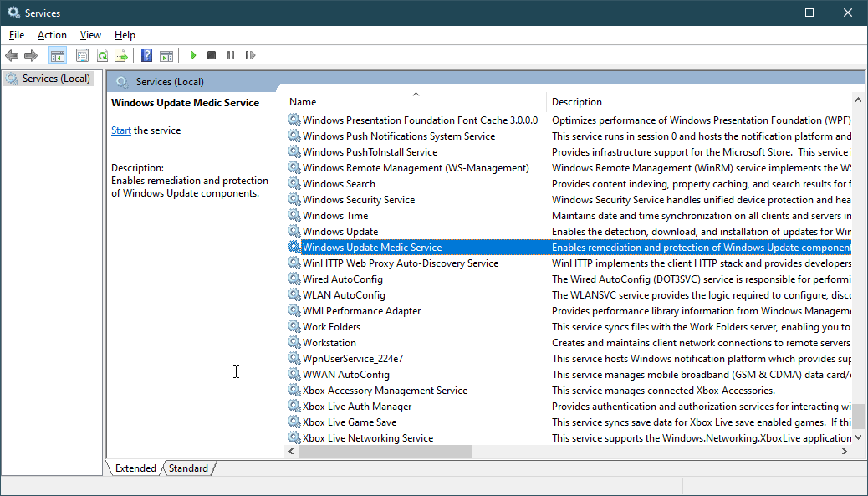Switch to the Standard tab
This screenshot has width=868, height=496.
[188, 468]
